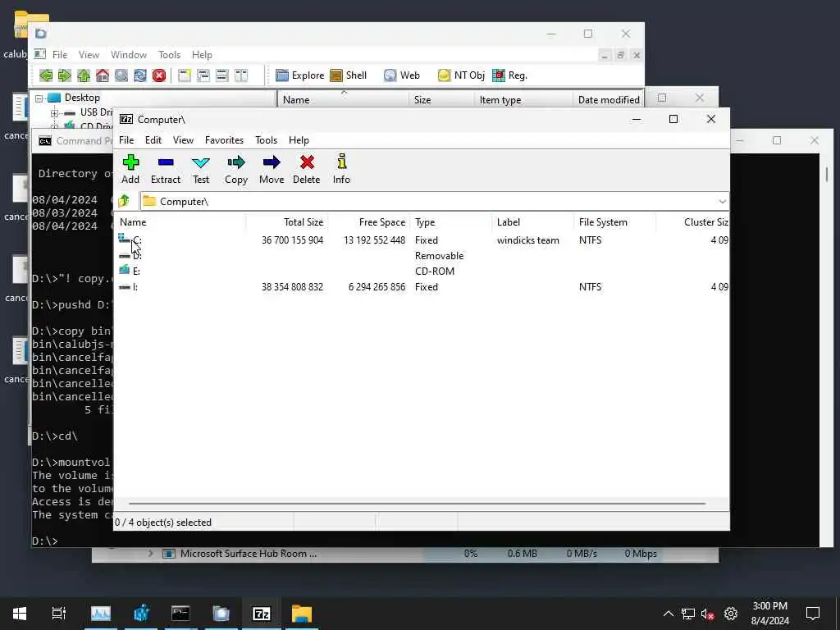Screen dimensions: 840x630
Task: Sort by the Free Space column header
Action: point(369,221)
